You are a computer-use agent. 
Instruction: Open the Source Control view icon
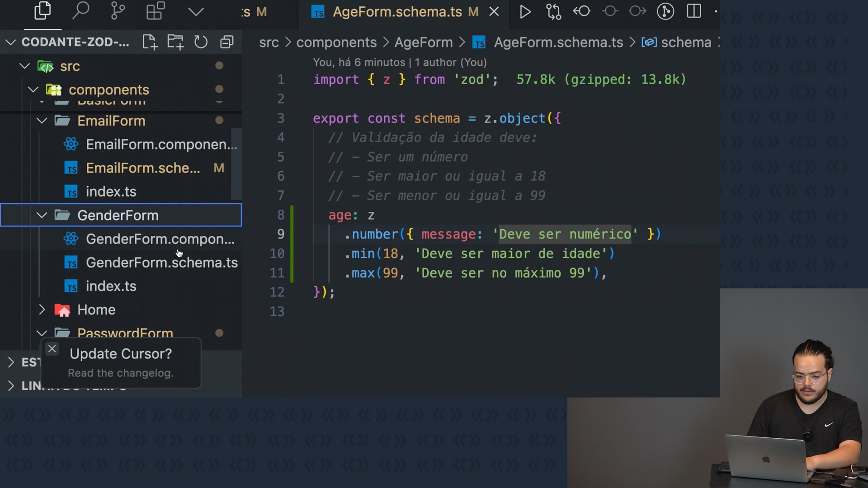point(118,11)
